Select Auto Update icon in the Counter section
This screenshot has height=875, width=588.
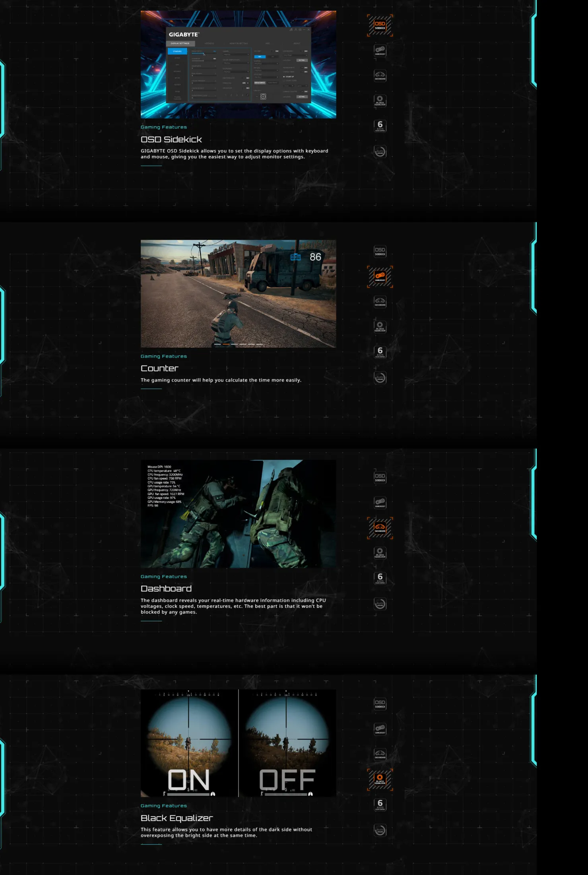point(380,377)
